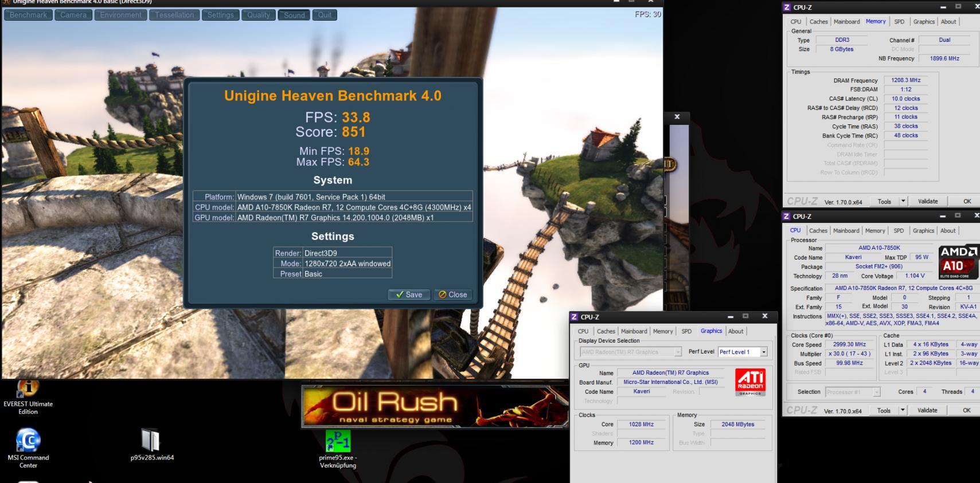Switch to Caches tab in Graphics CPU-Z window
The width and height of the screenshot is (980, 483).
(606, 331)
